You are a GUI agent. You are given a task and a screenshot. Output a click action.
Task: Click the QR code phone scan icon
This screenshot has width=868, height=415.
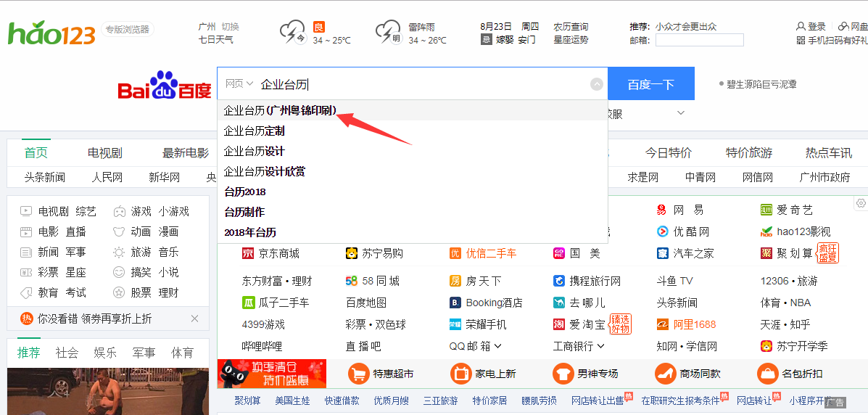801,40
